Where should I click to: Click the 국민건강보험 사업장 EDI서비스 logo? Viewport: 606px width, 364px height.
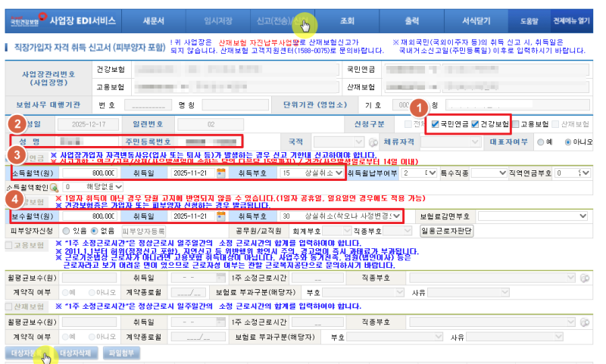tap(63, 21)
